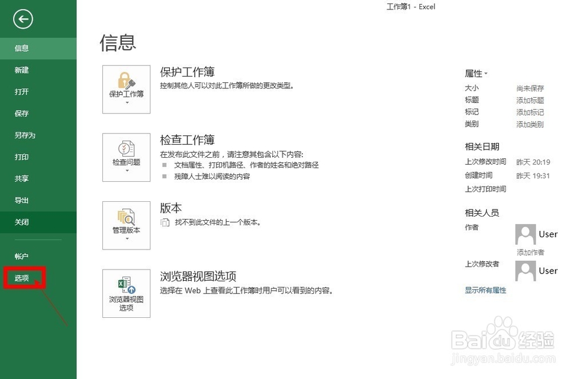Open the 检查问题 dropdown arrow

[x=126, y=171]
